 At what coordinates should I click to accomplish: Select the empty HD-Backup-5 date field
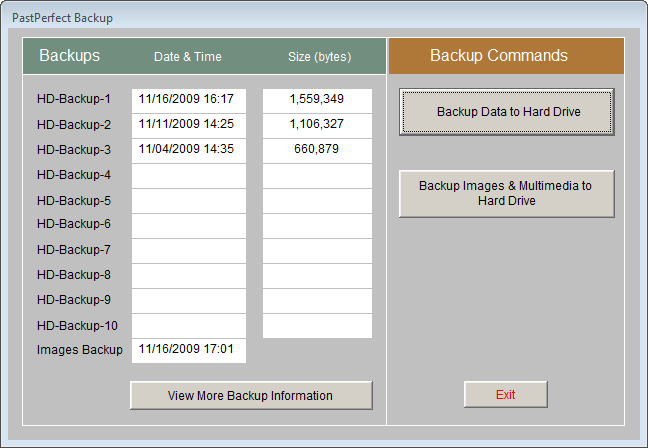click(x=188, y=201)
